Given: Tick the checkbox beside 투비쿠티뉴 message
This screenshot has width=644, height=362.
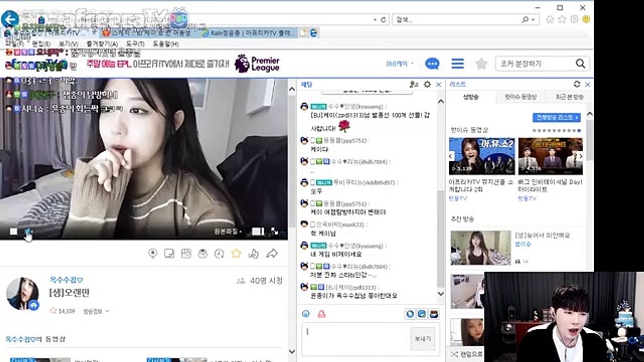Looking at the screenshot, I should tap(312, 183).
